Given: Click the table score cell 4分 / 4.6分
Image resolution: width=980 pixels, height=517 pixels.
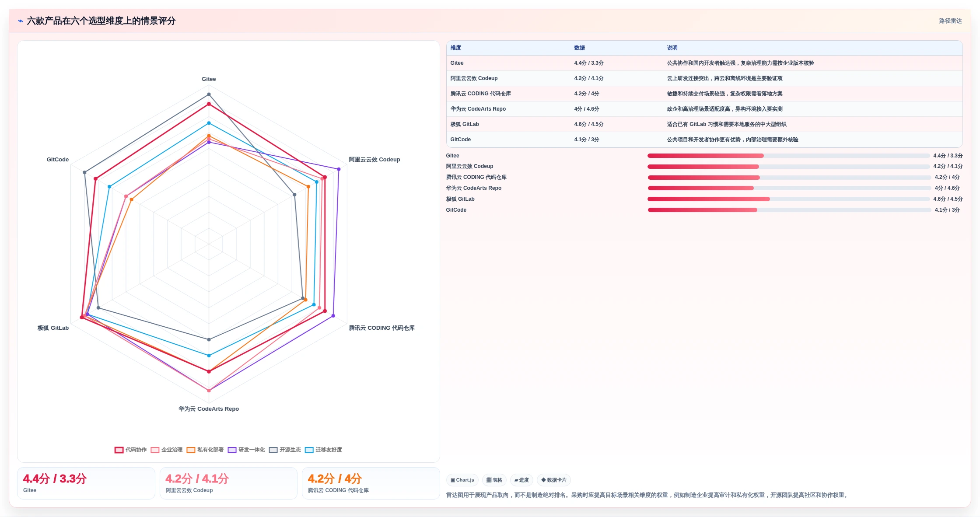Looking at the screenshot, I should tap(587, 109).
